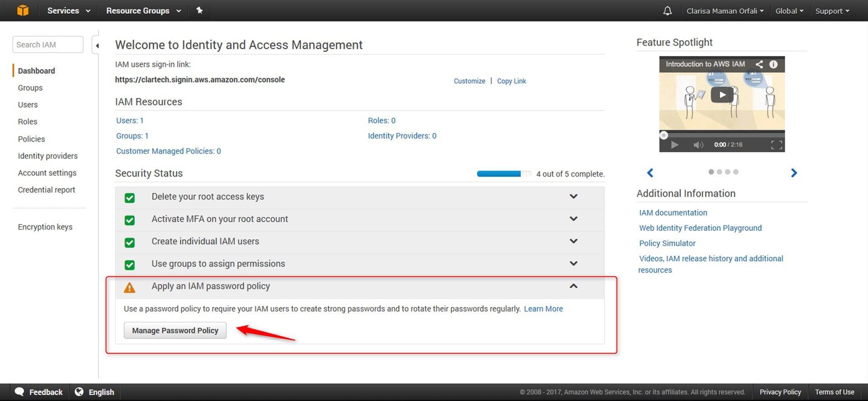Click the warning icon for password policy
This screenshot has width=868, height=401.
pos(130,287)
